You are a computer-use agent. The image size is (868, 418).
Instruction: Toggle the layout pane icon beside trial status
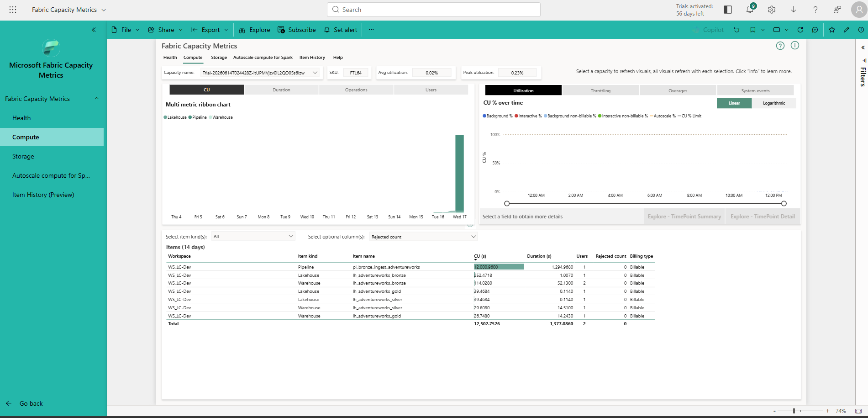click(x=728, y=10)
